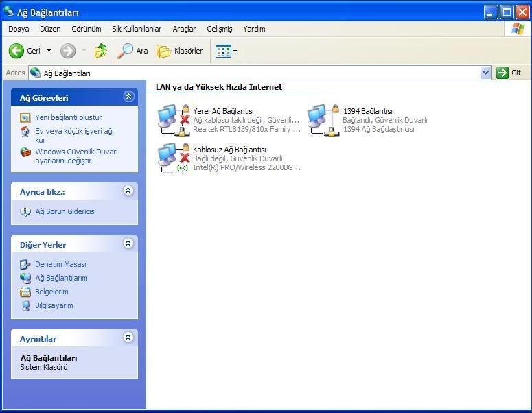This screenshot has width=532, height=413.
Task: Open the Geri button history dropdown arrow
Action: 49,51
